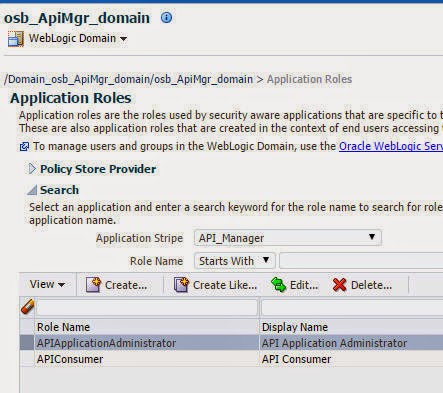Open the Oracle WebLogic Server link

point(391,146)
